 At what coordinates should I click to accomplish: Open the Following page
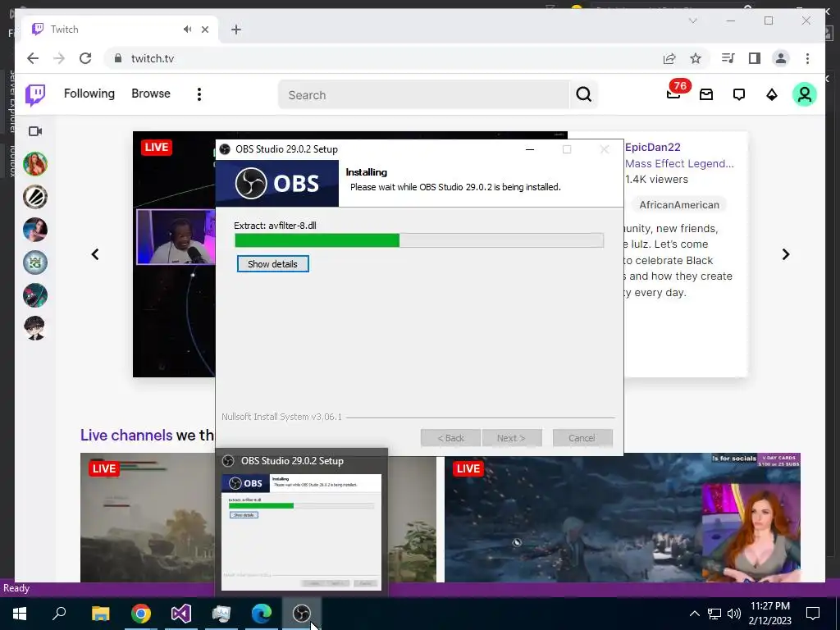click(x=89, y=94)
